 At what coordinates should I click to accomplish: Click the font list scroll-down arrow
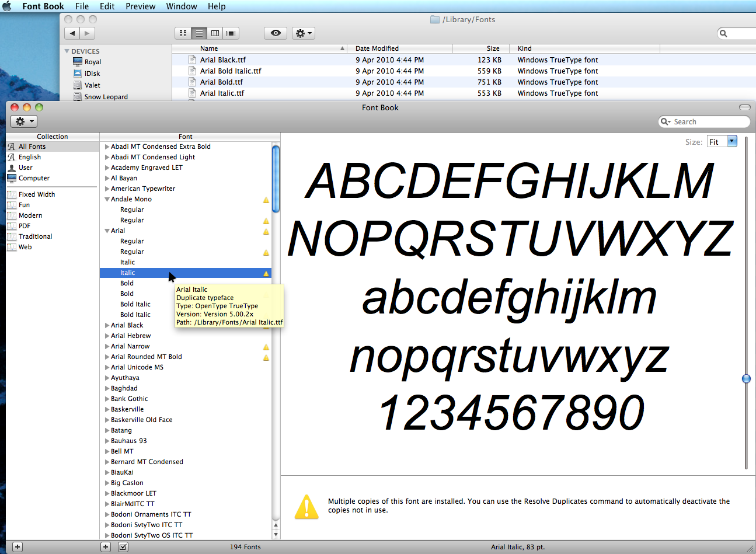click(276, 535)
